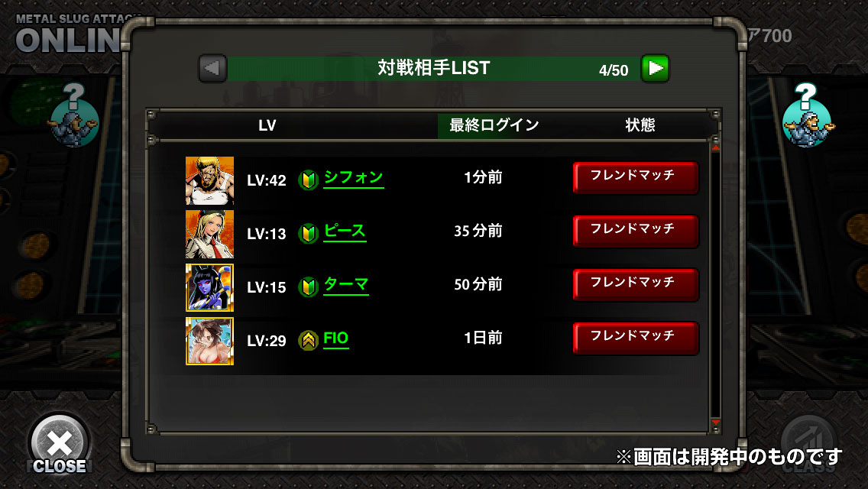Start friend match with ピース
The image size is (868, 489).
636,232
